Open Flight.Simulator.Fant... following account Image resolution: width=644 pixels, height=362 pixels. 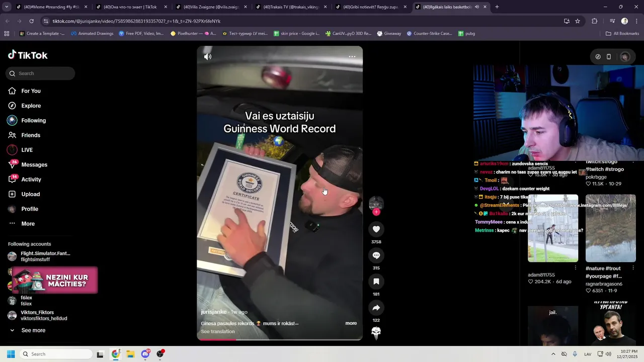click(39, 256)
